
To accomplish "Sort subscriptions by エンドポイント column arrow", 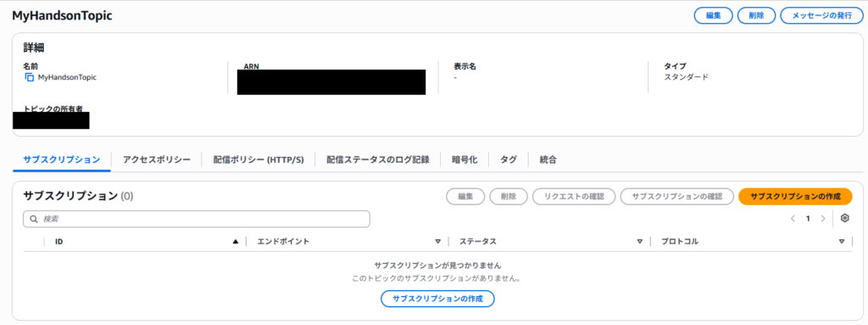I will (438, 242).
